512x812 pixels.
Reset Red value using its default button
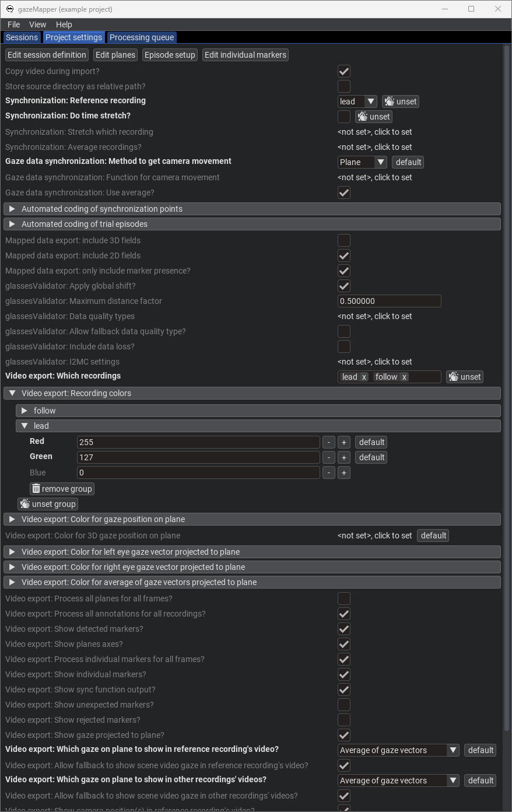(371, 442)
